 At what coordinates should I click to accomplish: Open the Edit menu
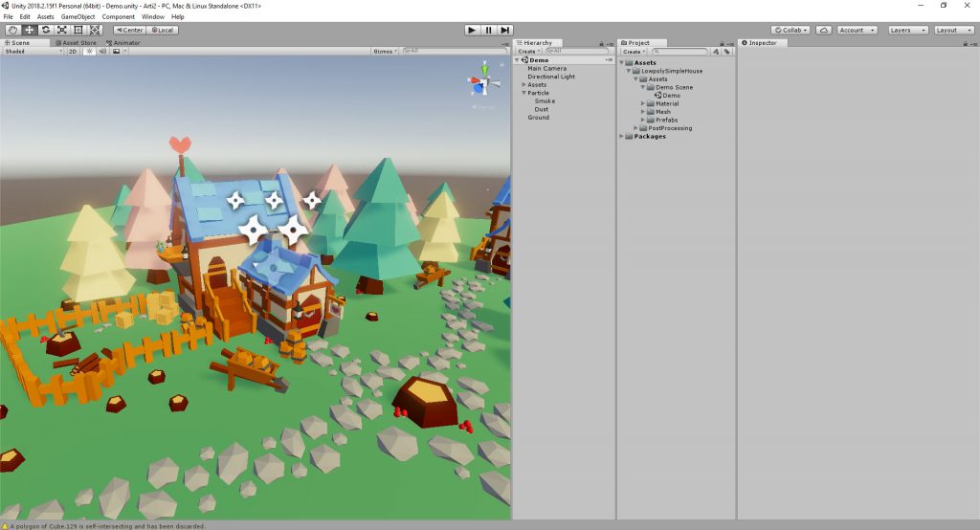click(25, 17)
